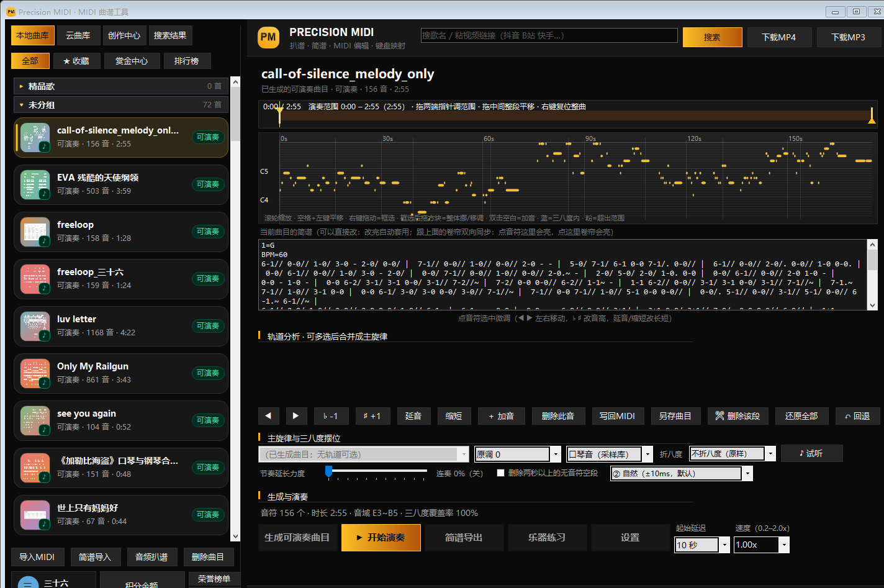Select the Only My Railgun cover icon

pos(35,373)
